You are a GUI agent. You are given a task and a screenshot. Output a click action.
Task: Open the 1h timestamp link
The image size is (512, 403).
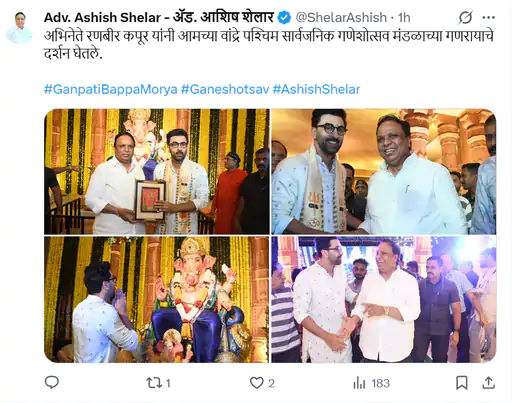point(404,17)
